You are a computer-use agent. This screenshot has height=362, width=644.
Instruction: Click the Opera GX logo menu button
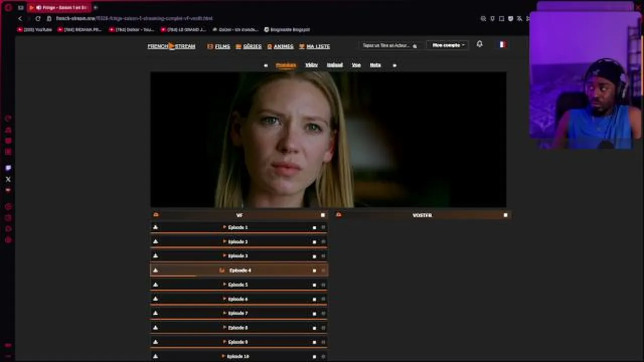pyautogui.click(x=8, y=8)
